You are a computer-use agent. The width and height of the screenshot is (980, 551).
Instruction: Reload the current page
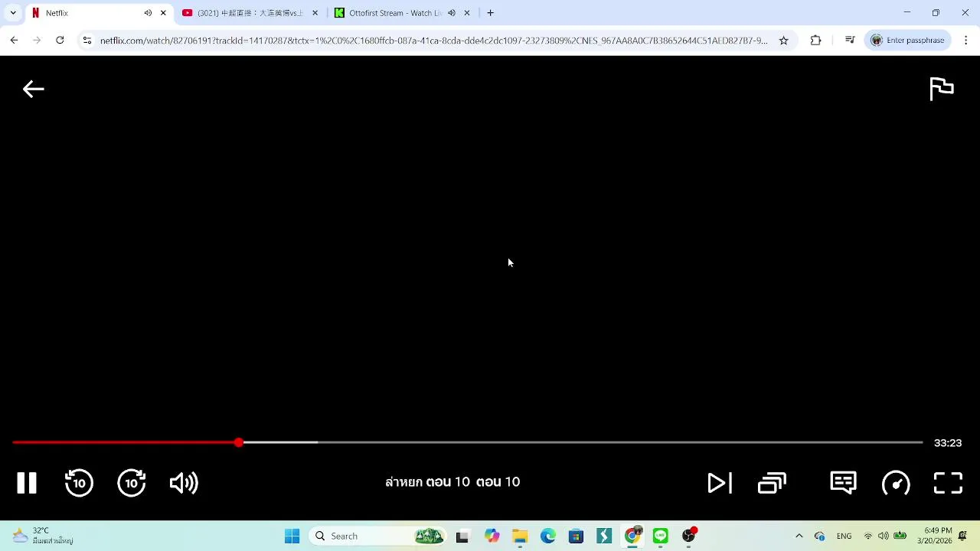click(x=60, y=41)
